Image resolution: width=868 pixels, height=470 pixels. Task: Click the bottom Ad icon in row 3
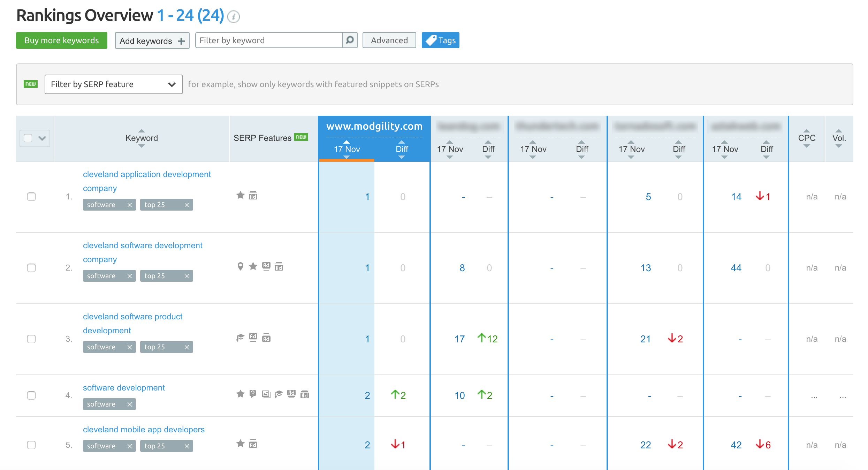pos(266,338)
